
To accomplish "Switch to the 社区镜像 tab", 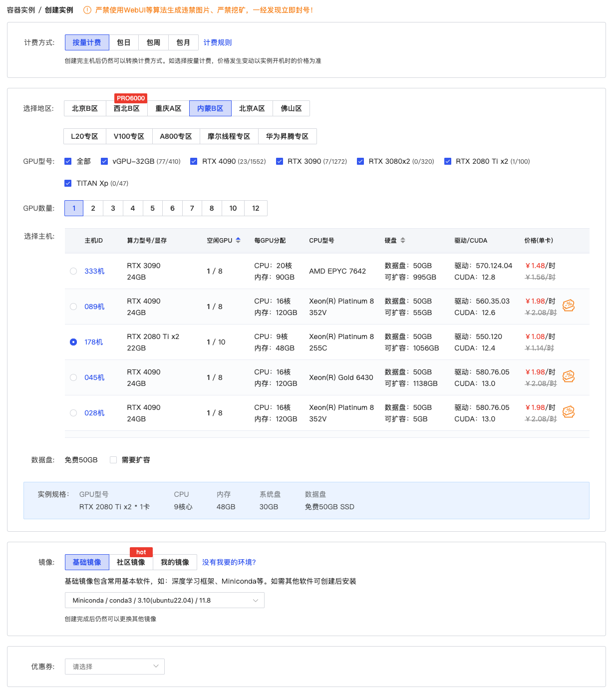I will pyautogui.click(x=131, y=562).
